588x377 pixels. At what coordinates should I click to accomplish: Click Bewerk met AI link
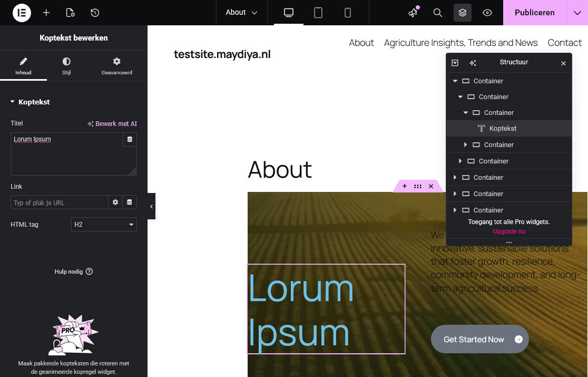[112, 124]
